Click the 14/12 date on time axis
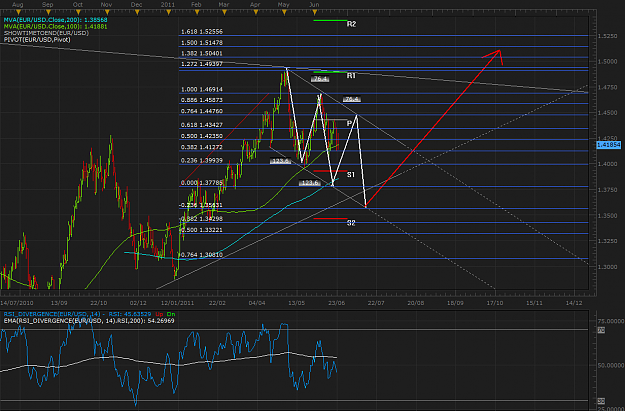Screen dimensions: 625x411 coord(574,303)
